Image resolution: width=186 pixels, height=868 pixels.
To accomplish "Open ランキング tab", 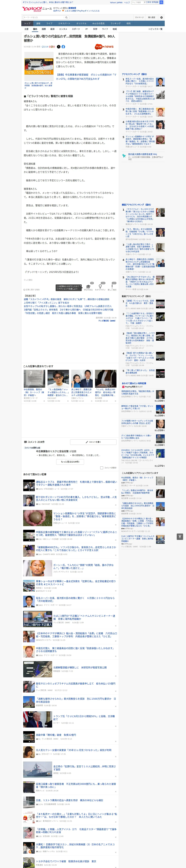I will (x=115, y=24).
